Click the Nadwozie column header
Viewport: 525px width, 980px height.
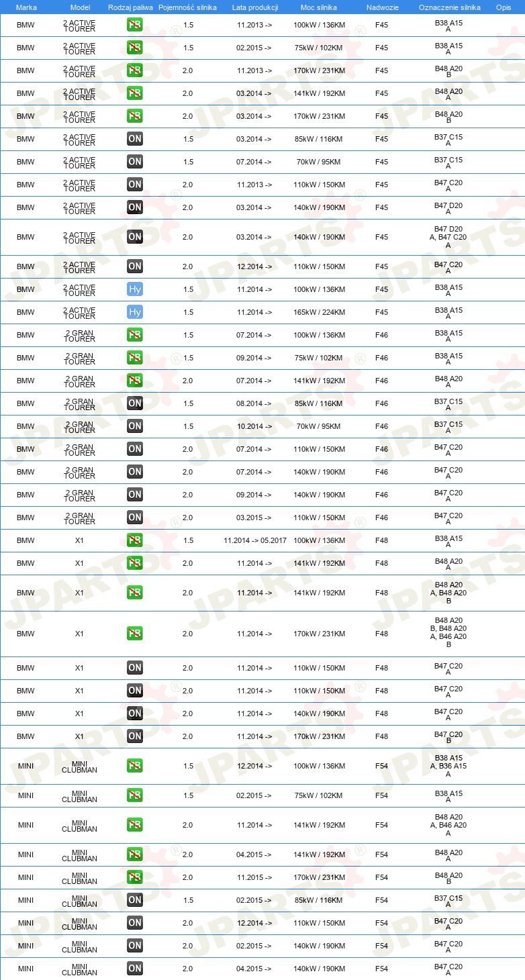381,7
